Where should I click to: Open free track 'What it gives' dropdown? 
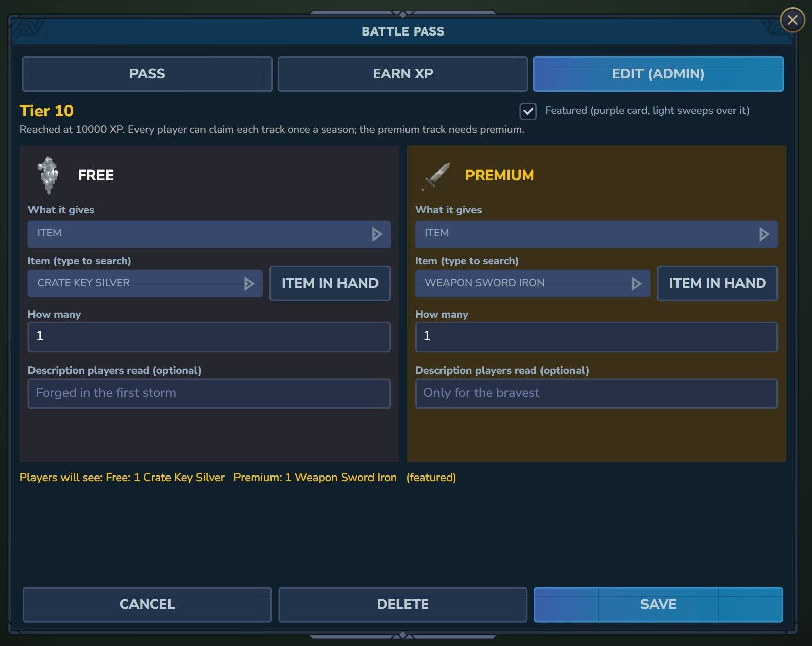(x=209, y=234)
